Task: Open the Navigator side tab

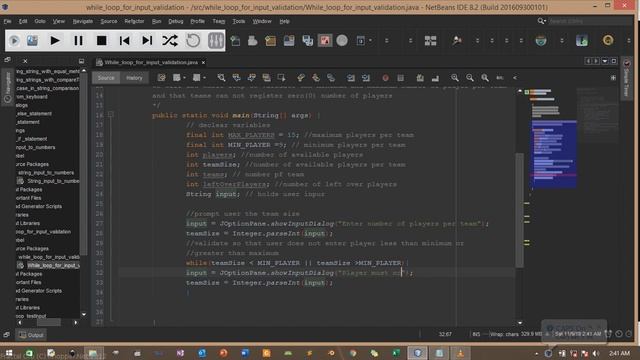Action: point(7,87)
